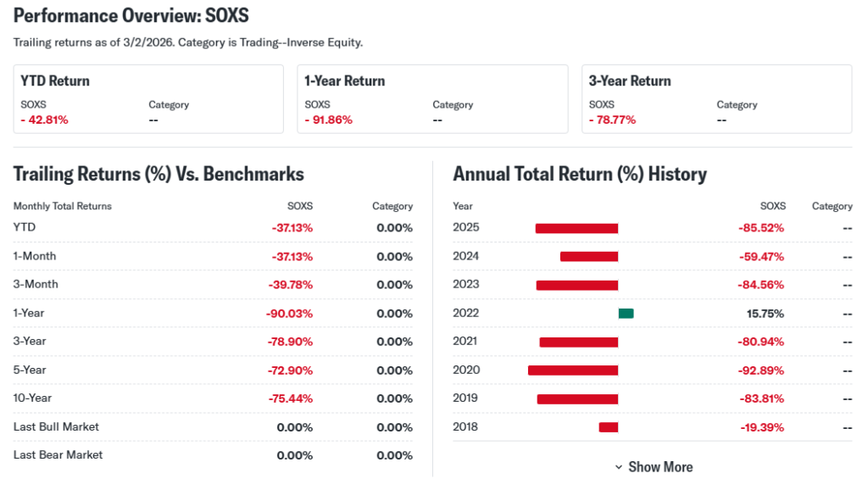Click the short red 2018 return bar
Screen dimensions: 868x490
[x=608, y=427]
